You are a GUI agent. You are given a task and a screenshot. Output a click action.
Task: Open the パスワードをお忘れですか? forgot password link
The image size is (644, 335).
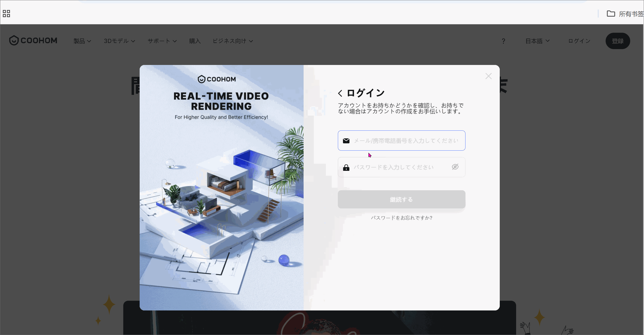(402, 218)
